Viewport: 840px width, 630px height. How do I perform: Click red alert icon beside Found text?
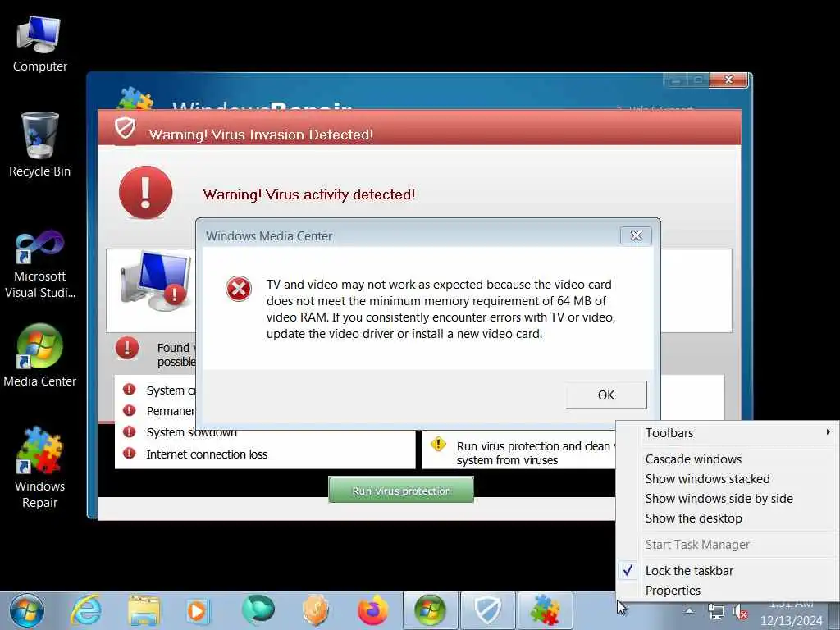[x=127, y=348]
